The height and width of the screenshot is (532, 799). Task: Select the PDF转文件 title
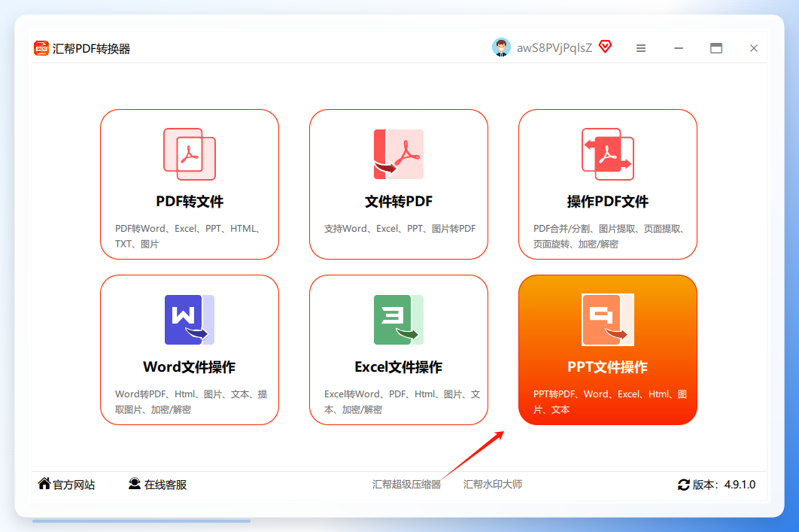click(190, 201)
